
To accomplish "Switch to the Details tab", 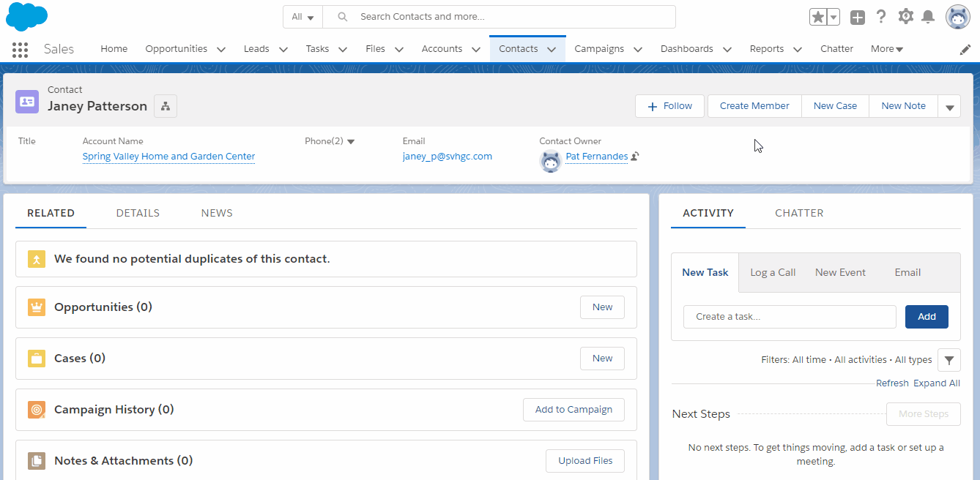I will [x=138, y=213].
